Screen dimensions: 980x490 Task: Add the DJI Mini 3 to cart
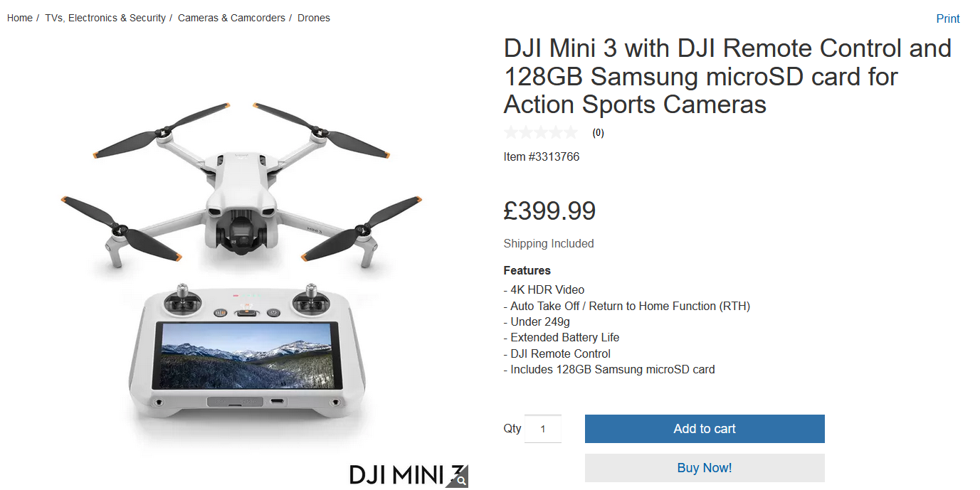click(705, 429)
